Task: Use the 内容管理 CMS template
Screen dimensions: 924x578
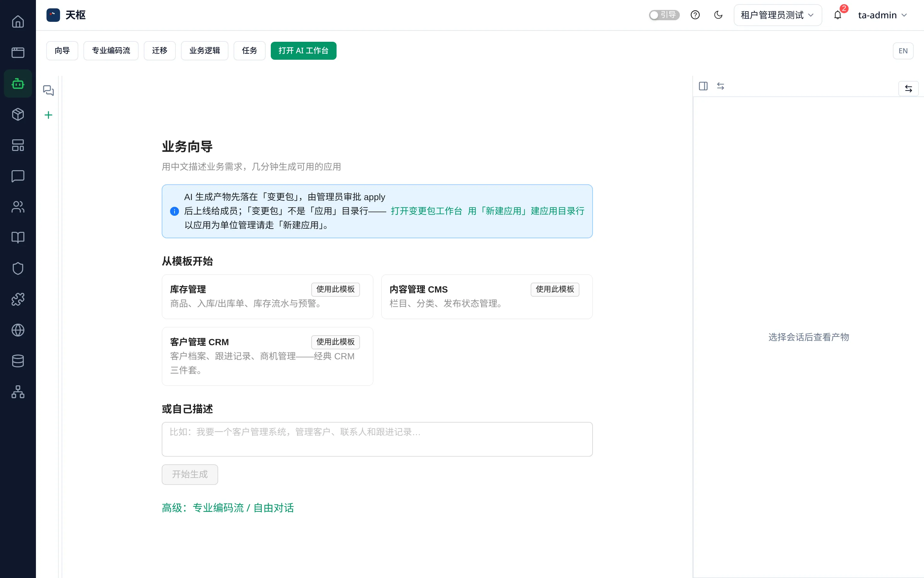Action: (x=555, y=289)
